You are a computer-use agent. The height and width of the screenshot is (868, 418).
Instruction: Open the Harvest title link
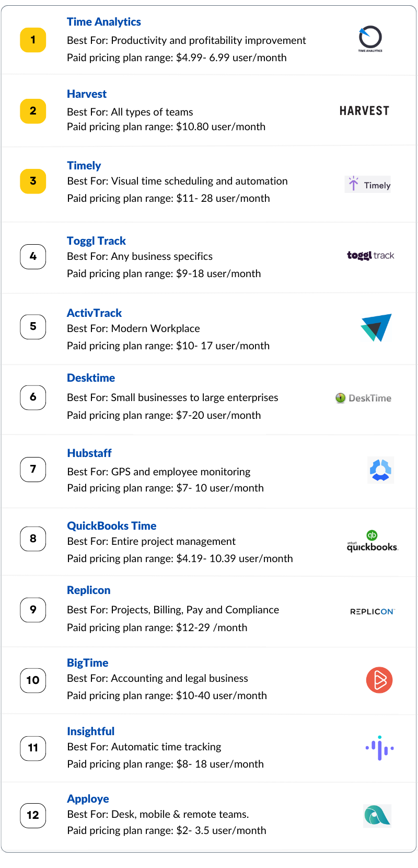[x=87, y=94]
